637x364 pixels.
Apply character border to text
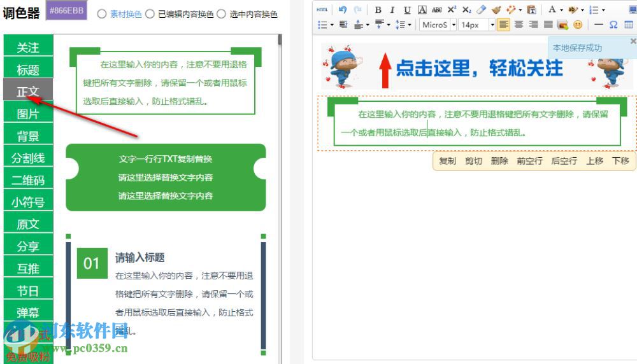point(422,10)
